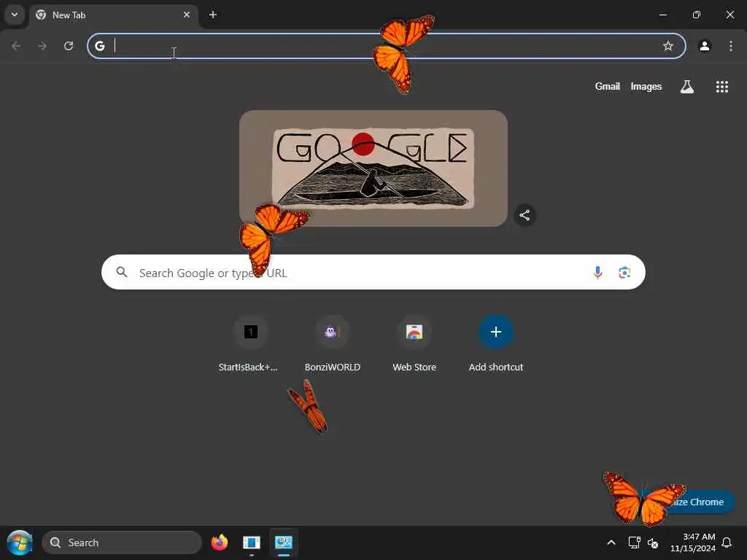Open the Chrome three-dot menu
Viewport: 747px width, 560px height.
pos(731,46)
